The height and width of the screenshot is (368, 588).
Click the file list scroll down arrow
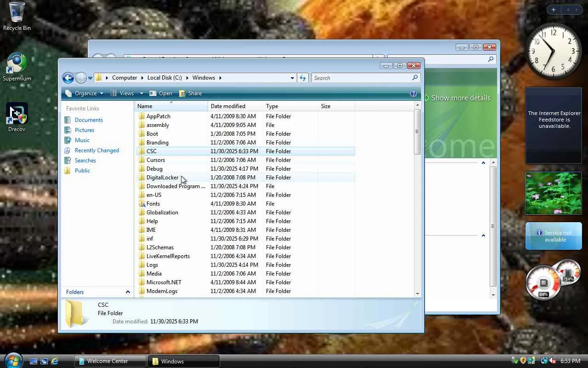point(417,293)
